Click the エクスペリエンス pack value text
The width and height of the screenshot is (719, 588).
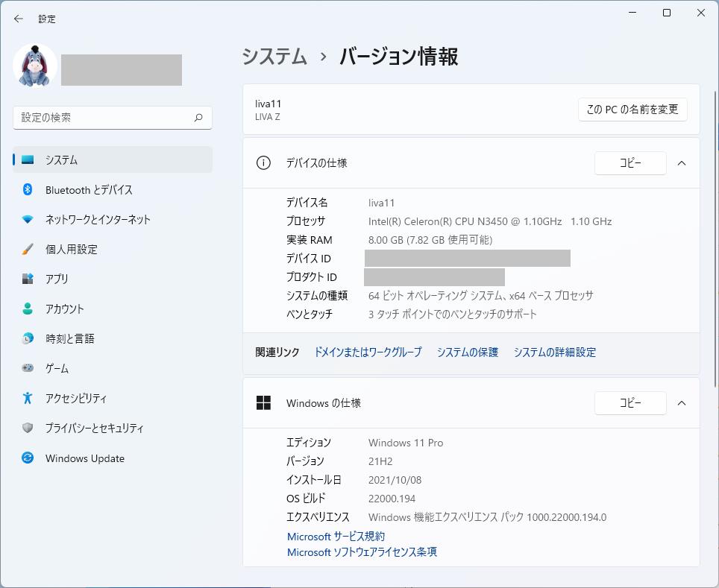coord(487,517)
